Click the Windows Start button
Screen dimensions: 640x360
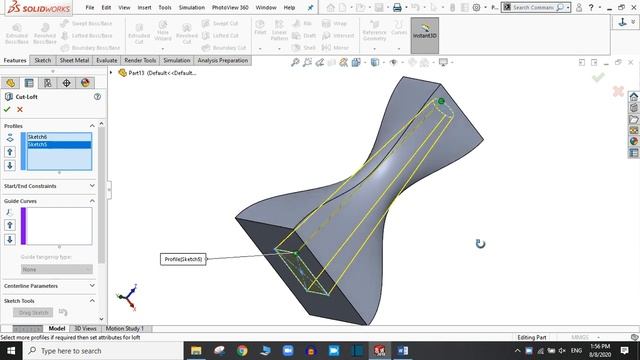point(11,351)
